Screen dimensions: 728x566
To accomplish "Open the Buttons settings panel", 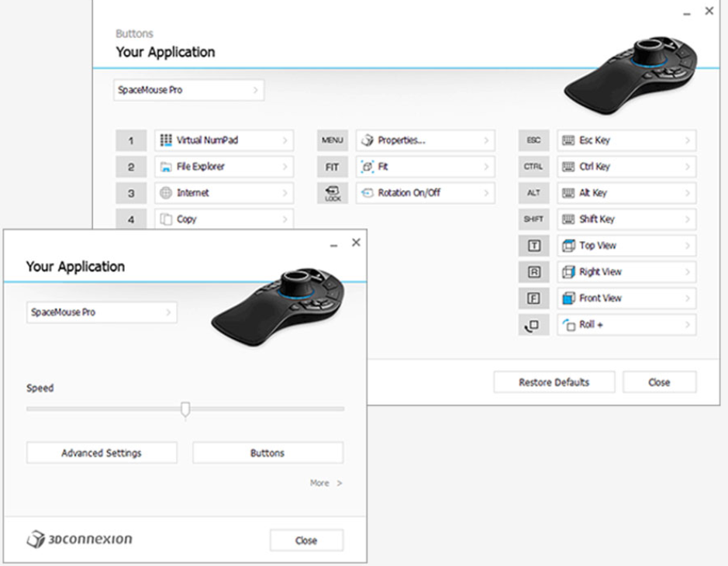I will (267, 453).
